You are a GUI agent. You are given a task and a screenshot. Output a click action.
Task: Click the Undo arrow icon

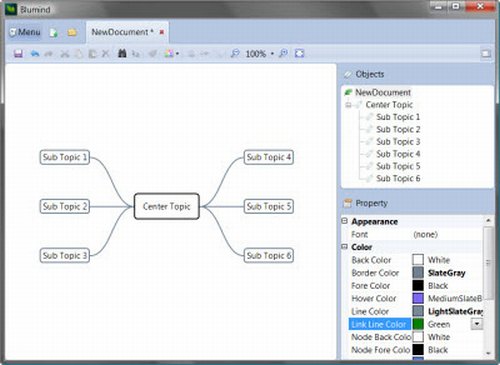[35, 53]
